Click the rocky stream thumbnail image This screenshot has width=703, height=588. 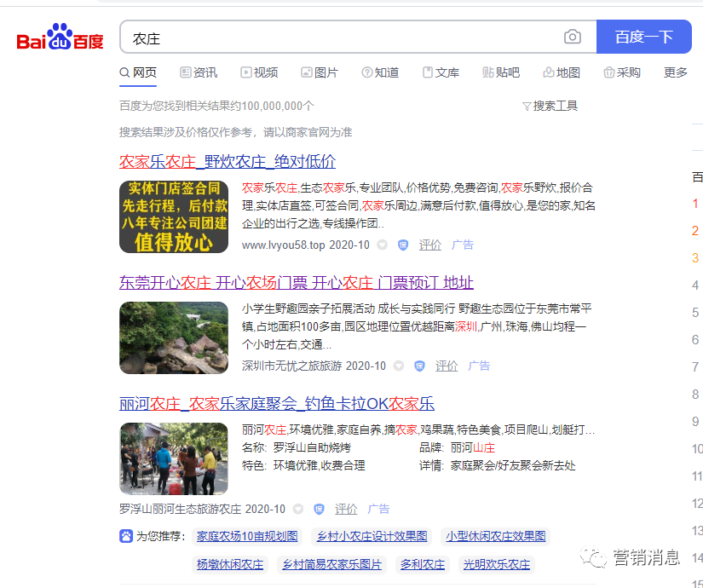click(174, 337)
